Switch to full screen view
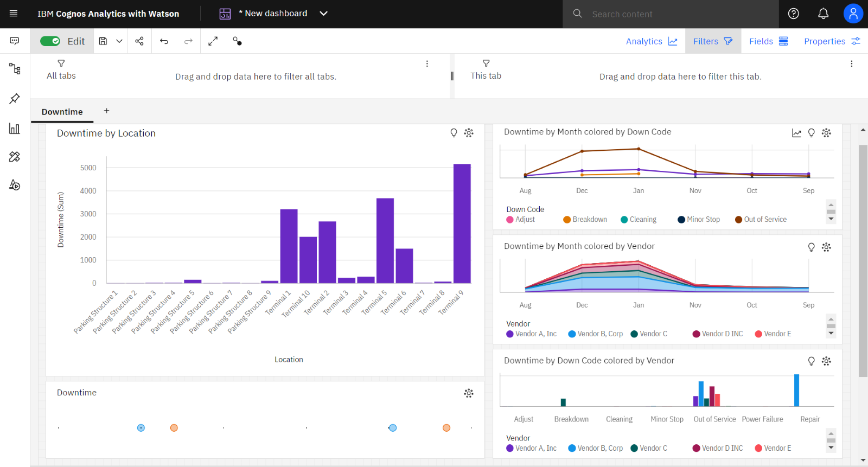 [213, 41]
